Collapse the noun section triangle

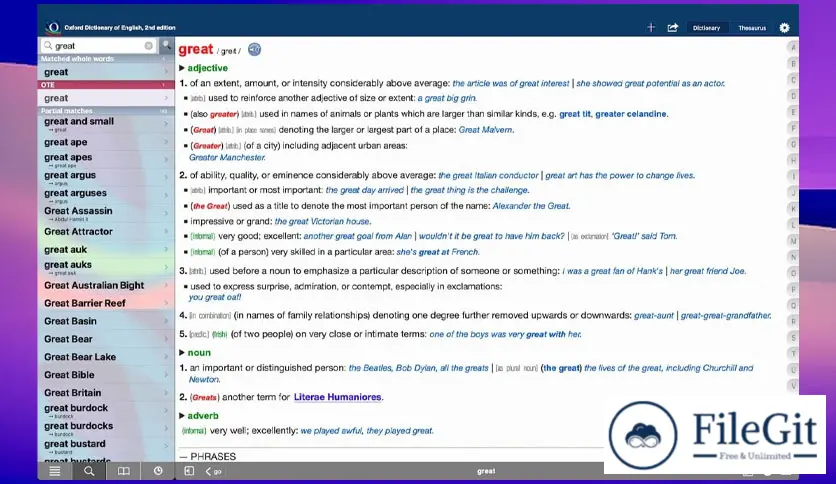click(182, 352)
